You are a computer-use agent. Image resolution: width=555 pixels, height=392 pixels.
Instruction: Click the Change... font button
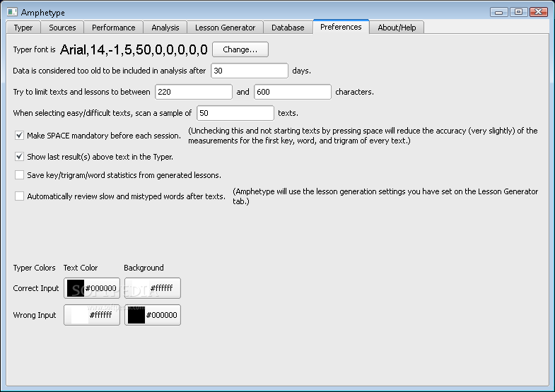point(240,49)
